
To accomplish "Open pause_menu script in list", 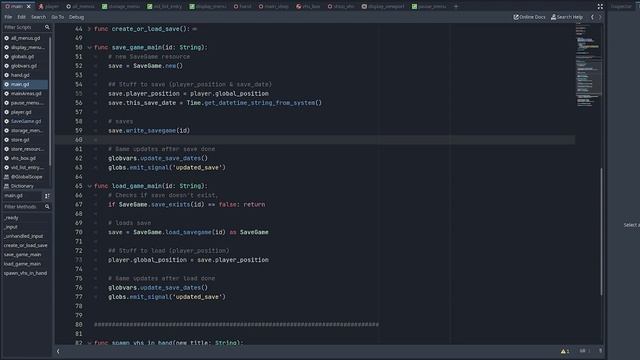I will tap(25, 103).
